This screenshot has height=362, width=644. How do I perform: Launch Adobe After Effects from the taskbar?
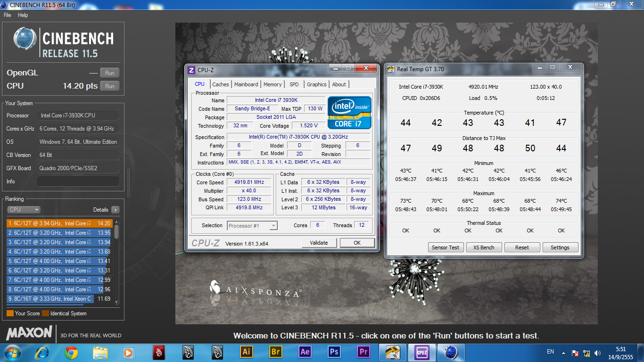pyautogui.click(x=305, y=352)
